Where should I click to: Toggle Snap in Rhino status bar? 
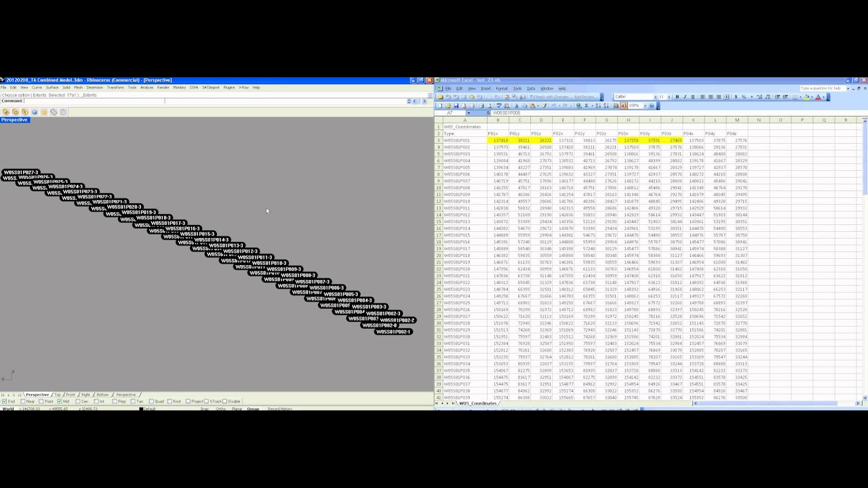click(204, 409)
